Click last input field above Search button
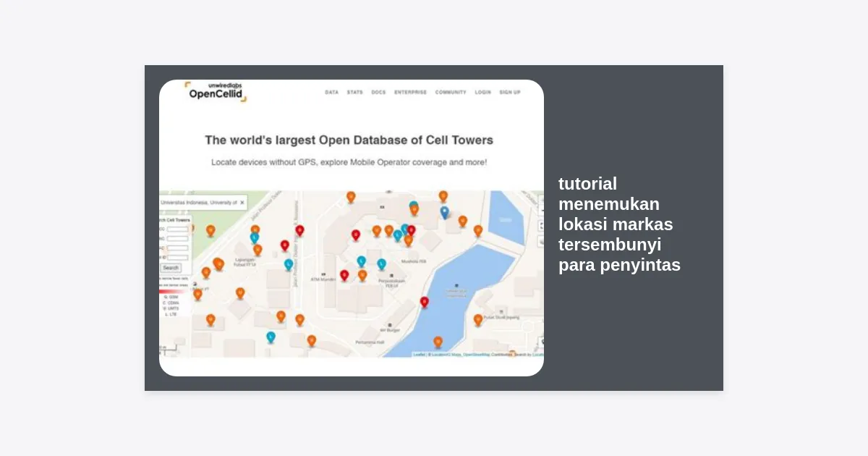Viewport: 868px width, 456px height. point(178,257)
